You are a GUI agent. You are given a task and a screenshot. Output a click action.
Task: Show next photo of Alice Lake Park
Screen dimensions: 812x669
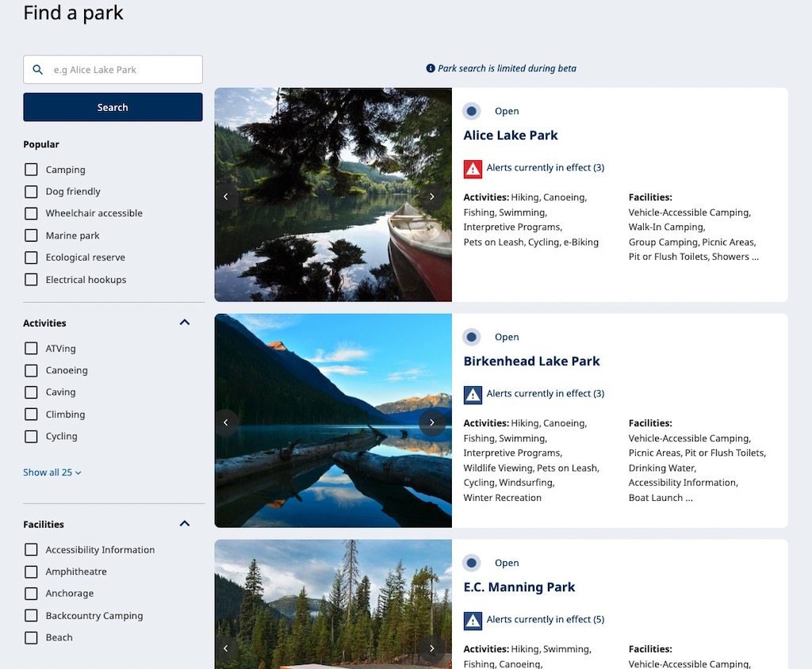point(432,197)
